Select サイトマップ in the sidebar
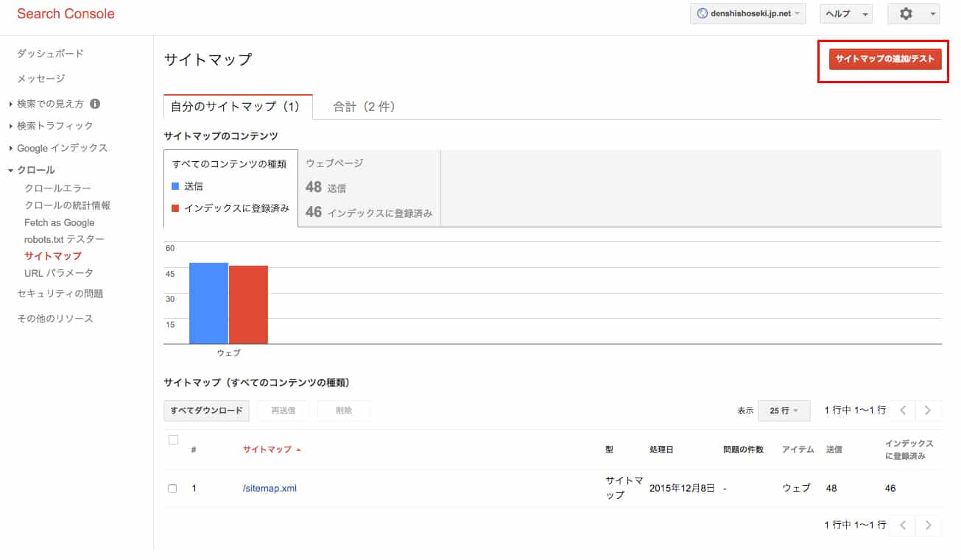 53,256
